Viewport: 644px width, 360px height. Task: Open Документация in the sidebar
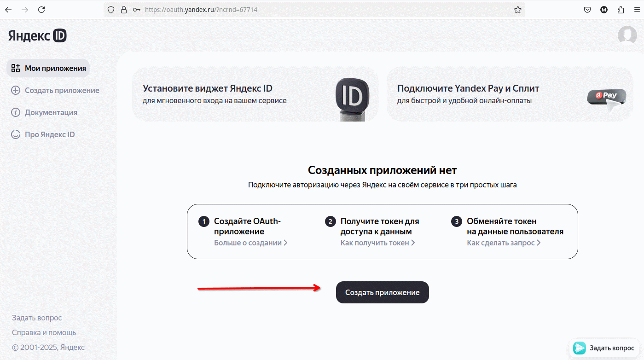point(44,112)
